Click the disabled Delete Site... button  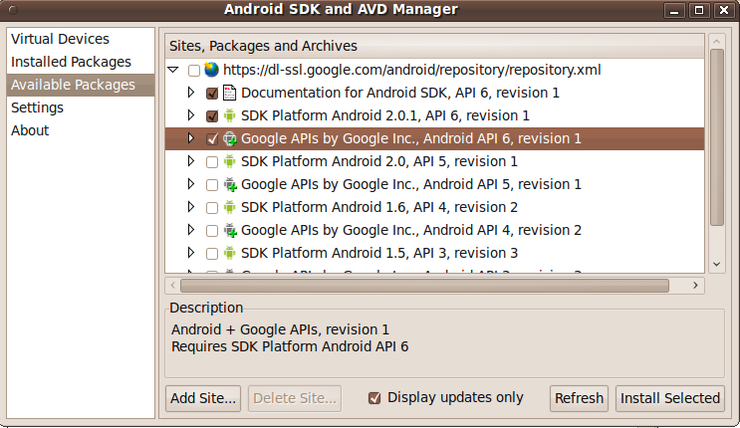(x=294, y=398)
